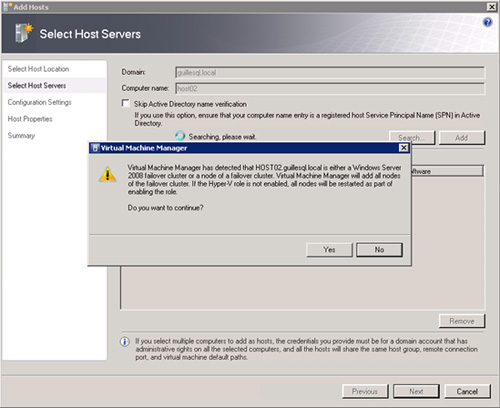Click the blue help question mark icon

487,22
